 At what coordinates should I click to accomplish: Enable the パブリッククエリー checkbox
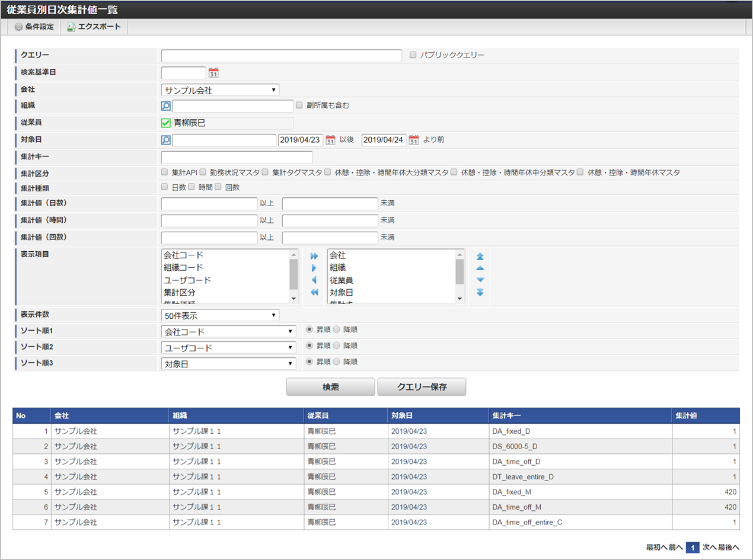click(x=413, y=55)
